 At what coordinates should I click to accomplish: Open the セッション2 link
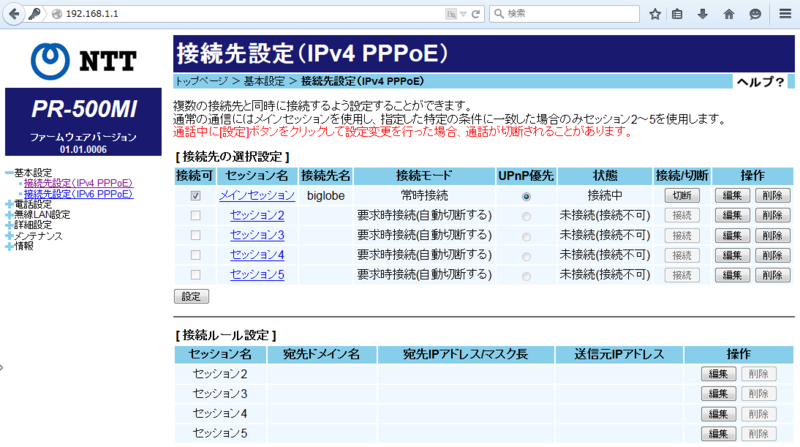click(x=257, y=215)
